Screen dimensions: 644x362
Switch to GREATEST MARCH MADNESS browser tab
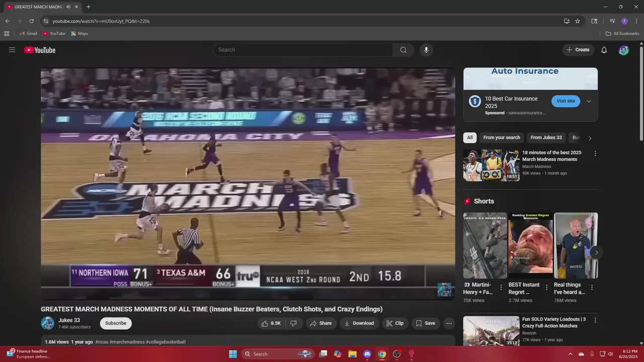point(42,7)
